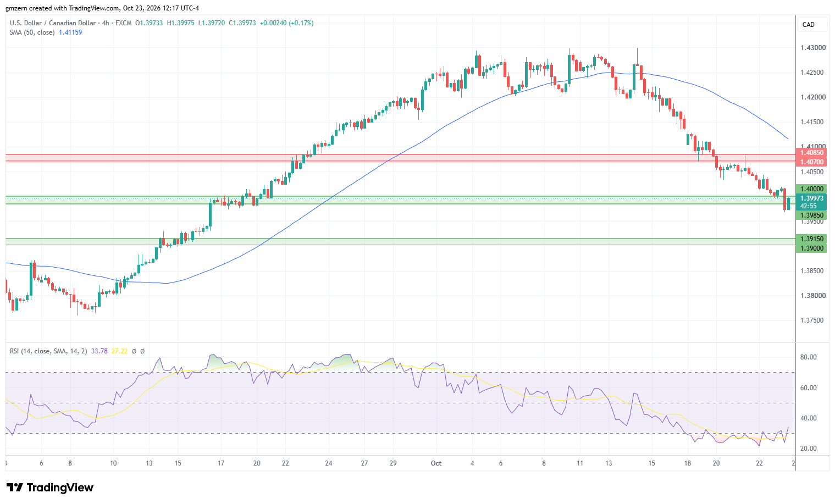This screenshot has width=835, height=504.
Task: Click the 1.43000 price axis label
Action: click(812, 48)
